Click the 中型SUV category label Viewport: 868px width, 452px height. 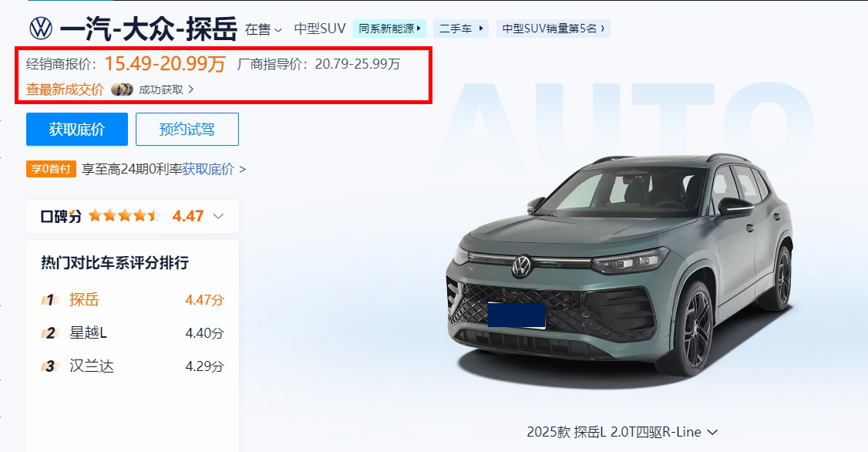(320, 29)
